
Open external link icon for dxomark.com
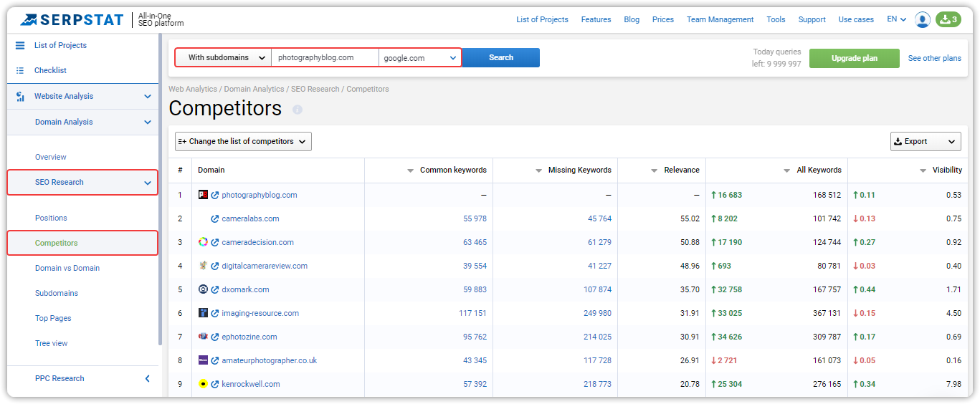pos(215,289)
